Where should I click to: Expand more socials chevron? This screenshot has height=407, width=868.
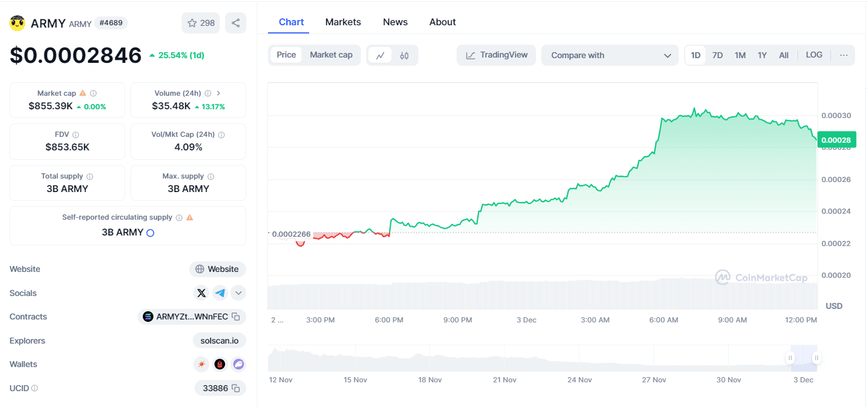[x=238, y=292]
